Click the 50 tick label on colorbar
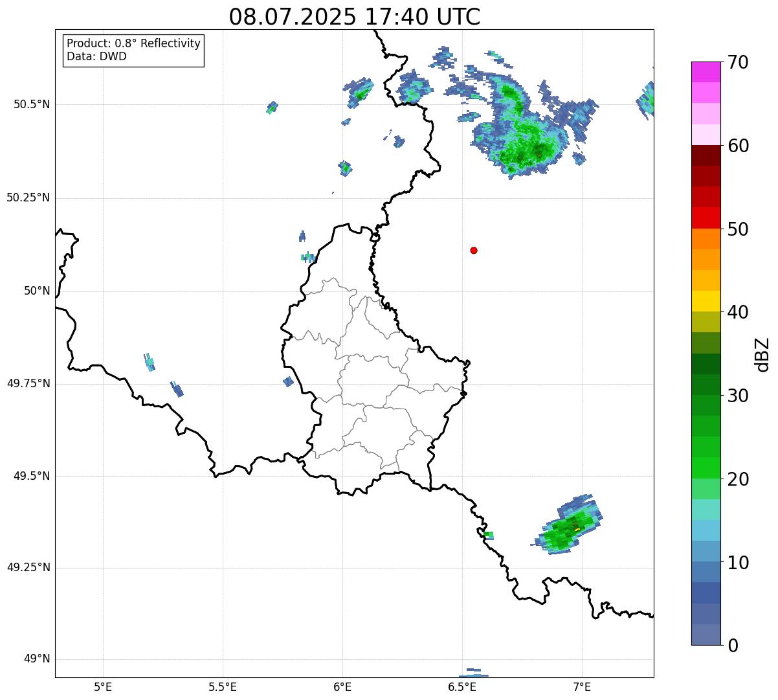The image size is (778, 700). pos(737,229)
